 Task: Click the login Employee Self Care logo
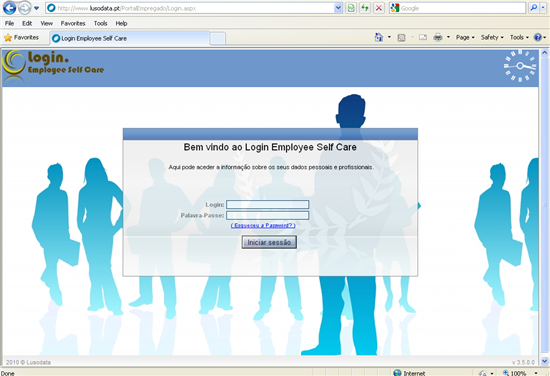click(53, 65)
